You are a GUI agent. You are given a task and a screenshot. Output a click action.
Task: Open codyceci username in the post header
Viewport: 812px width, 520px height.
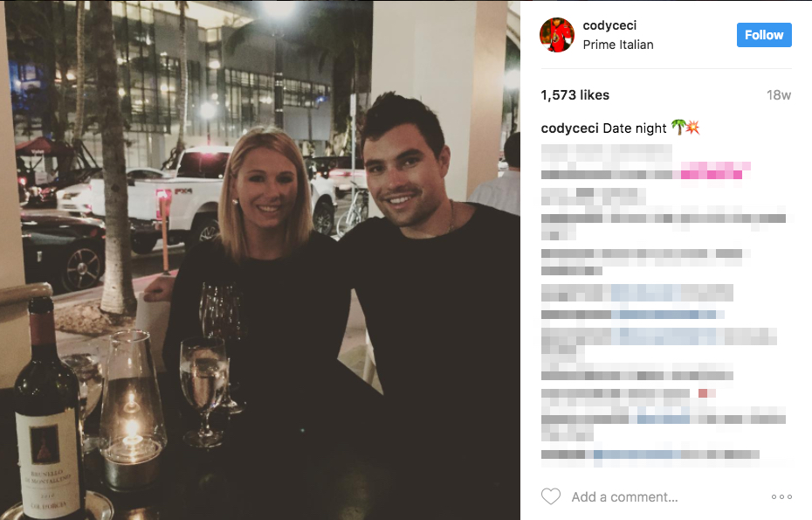click(609, 25)
